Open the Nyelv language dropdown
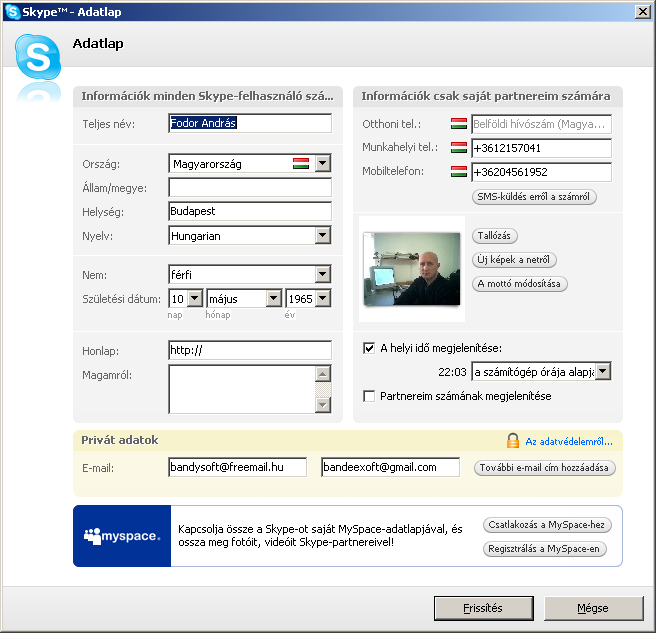656x633 pixels. tap(323, 235)
